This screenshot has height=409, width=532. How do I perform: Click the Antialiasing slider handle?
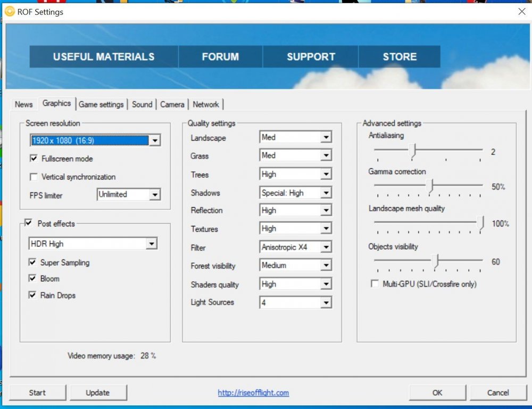[412, 152]
